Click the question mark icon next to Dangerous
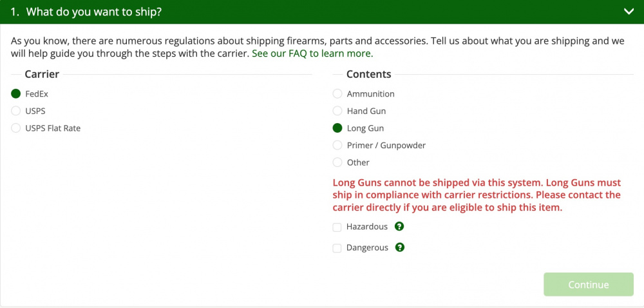Viewport: 644px width, 308px height. 400,247
